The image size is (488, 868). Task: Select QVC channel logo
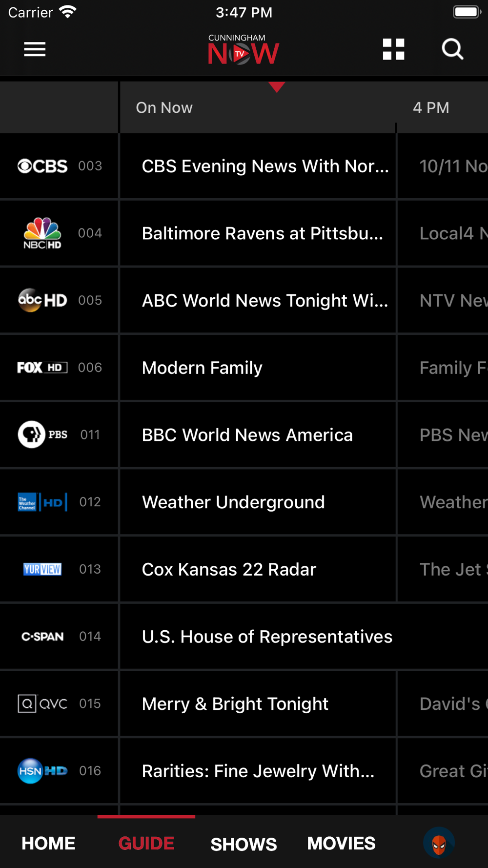[x=42, y=703]
